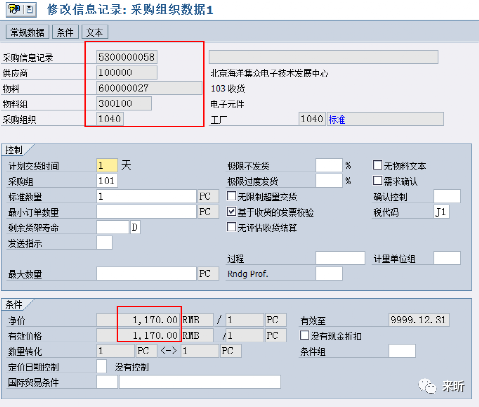
Task: Click the title bar help/menu icon
Action: (15, 10)
